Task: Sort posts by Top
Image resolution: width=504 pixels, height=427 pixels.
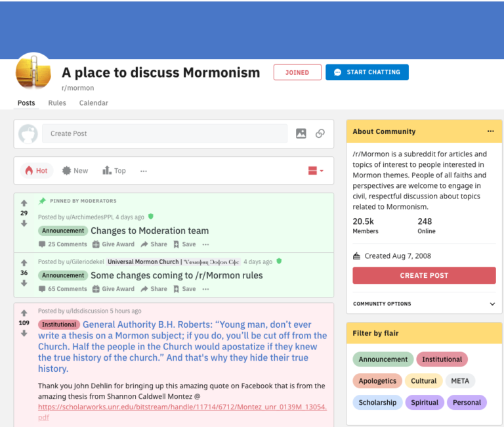Action: pyautogui.click(x=114, y=171)
